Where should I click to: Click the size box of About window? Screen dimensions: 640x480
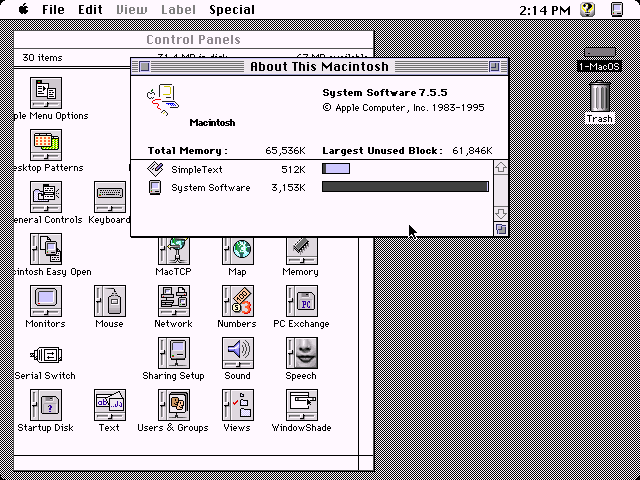pos(501,229)
